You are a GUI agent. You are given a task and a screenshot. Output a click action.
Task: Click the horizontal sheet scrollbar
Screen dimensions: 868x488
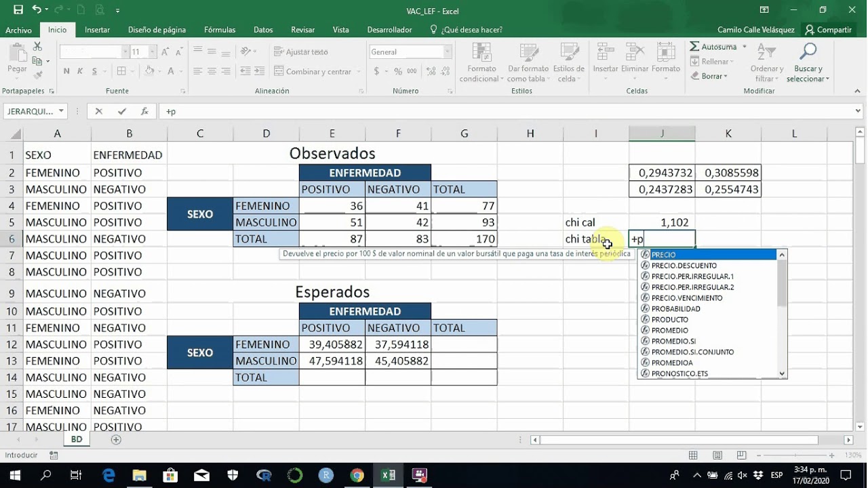[678, 440]
